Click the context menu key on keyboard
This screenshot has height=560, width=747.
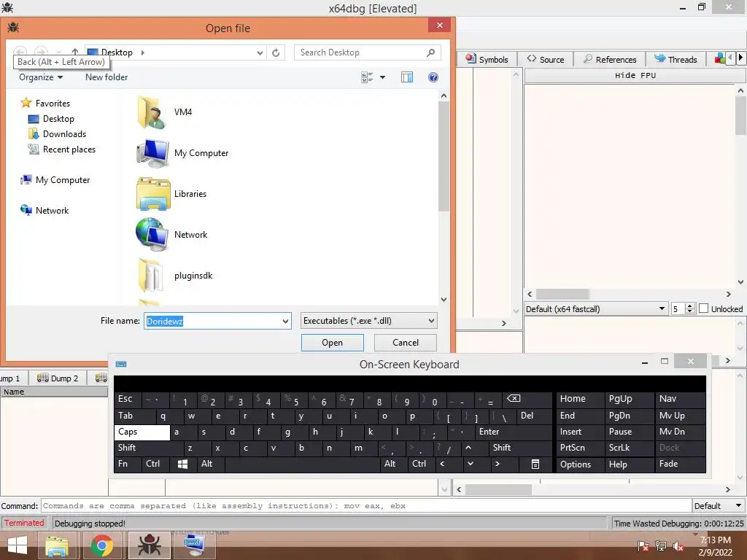pos(535,464)
